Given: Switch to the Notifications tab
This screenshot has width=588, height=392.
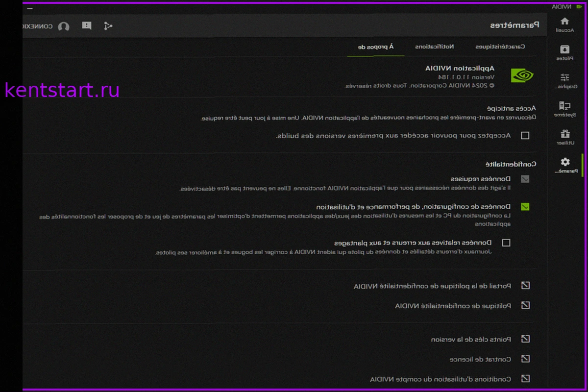Looking at the screenshot, I should [x=435, y=47].
